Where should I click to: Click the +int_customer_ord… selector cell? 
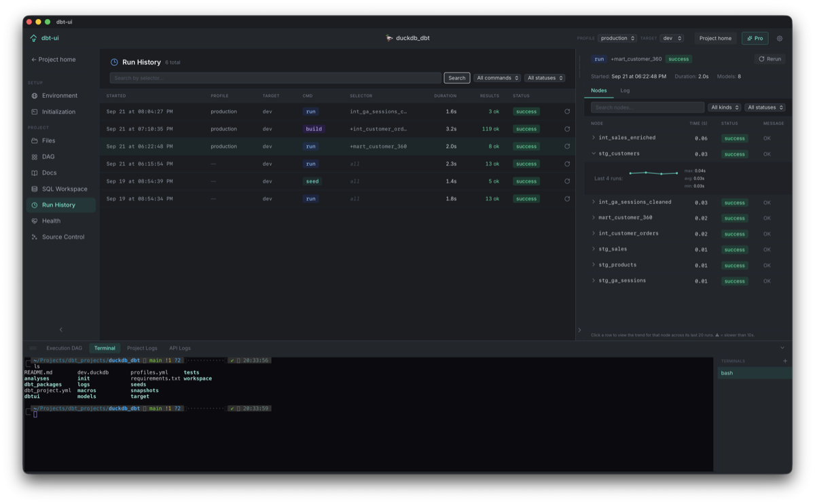378,129
